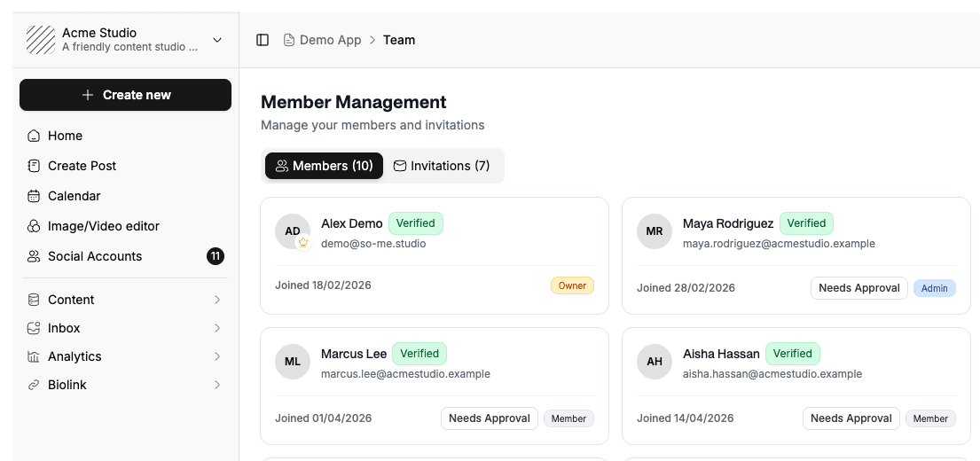Click Joined 01/04/2026 text
The width and height of the screenshot is (980, 461).
323,418
